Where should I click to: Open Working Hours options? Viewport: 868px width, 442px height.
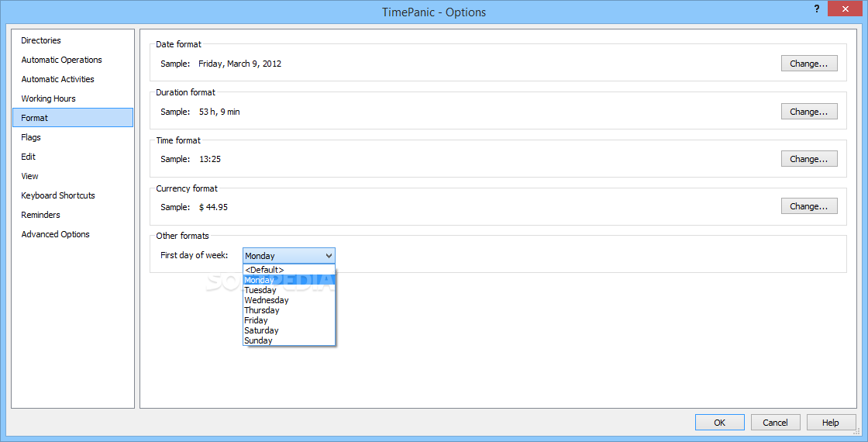coord(73,98)
